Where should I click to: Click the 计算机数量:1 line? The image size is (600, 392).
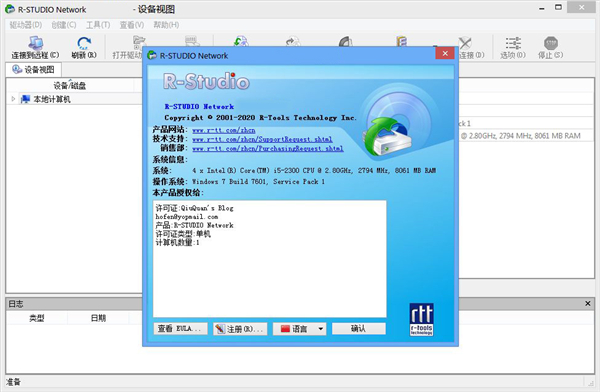[177, 243]
